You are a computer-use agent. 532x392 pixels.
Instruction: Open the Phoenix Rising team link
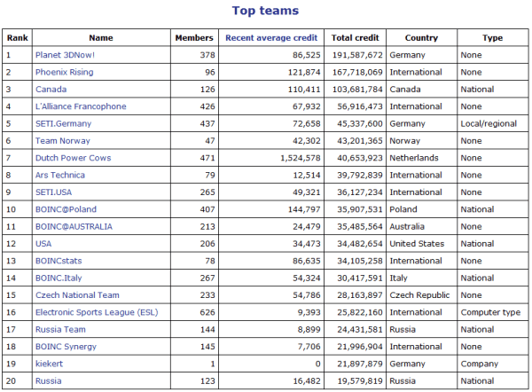pos(65,72)
